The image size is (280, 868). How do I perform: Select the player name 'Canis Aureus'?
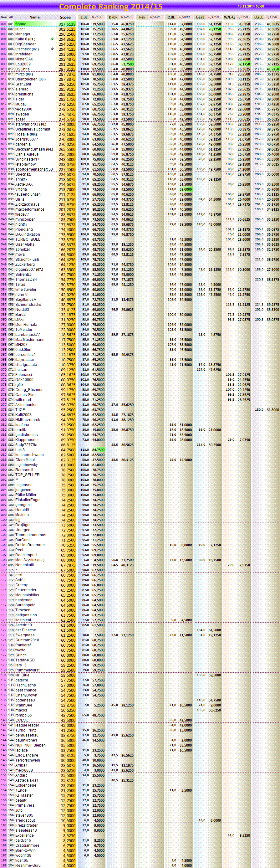tap(27, 154)
